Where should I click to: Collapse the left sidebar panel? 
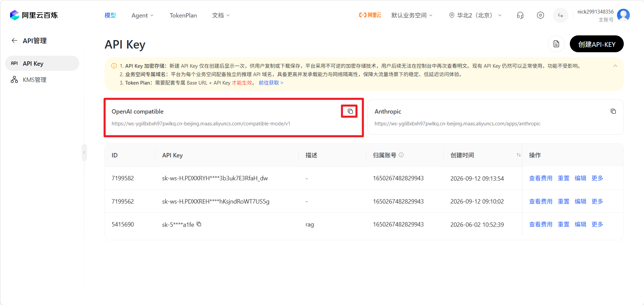[84, 153]
